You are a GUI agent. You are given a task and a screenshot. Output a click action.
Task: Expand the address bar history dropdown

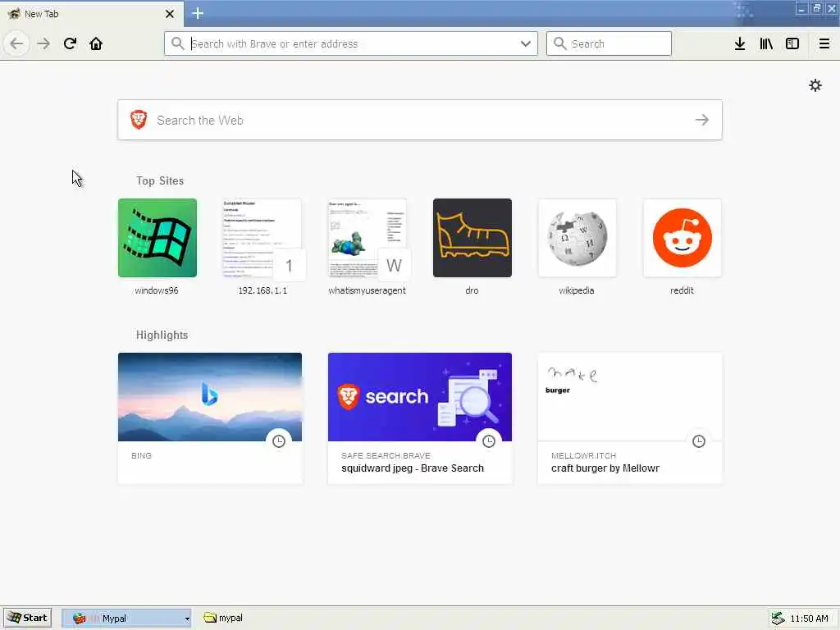[526, 43]
